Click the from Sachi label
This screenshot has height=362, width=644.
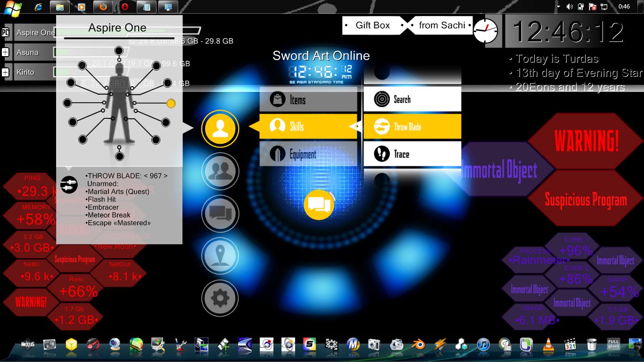coord(441,25)
